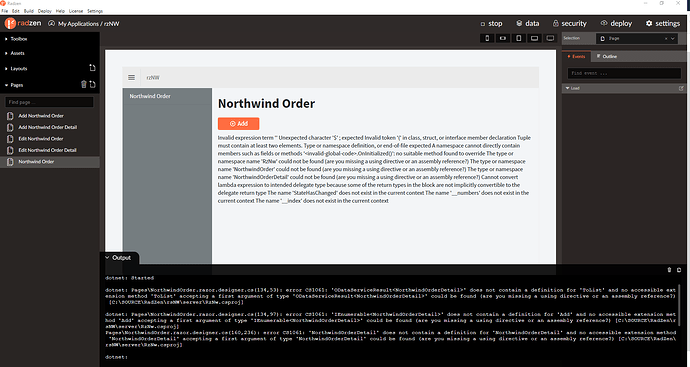Screen dimensions: 690x367
Task: Click the stop button in top bar
Action: point(491,23)
